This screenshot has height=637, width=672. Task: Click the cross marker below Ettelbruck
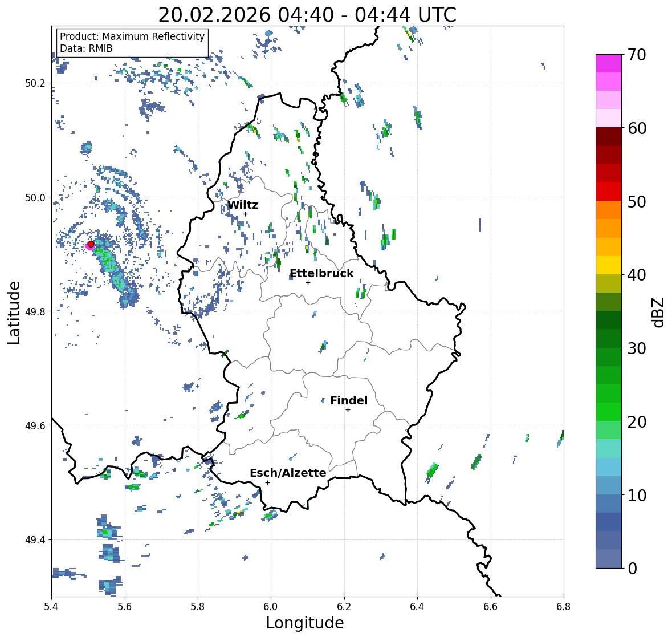[308, 282]
